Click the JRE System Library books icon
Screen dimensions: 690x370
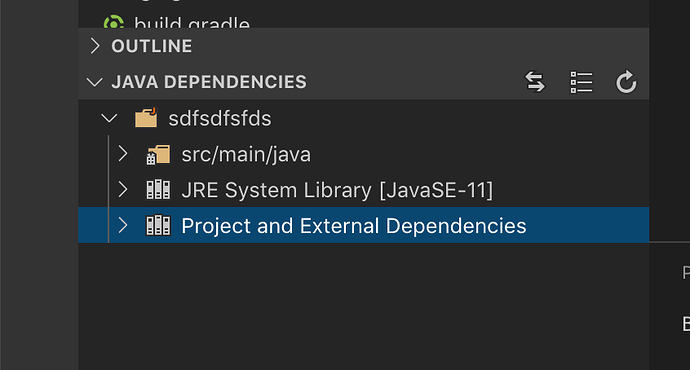(x=158, y=190)
